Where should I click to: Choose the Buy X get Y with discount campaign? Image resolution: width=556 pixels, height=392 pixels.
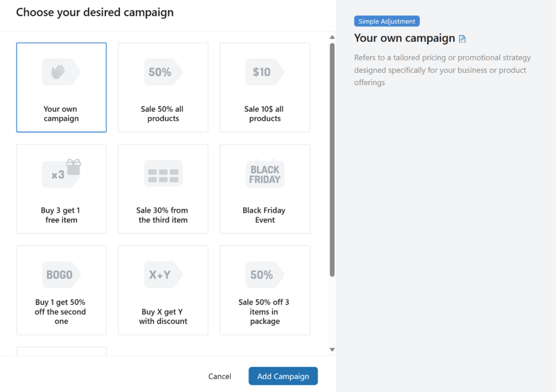point(162,290)
